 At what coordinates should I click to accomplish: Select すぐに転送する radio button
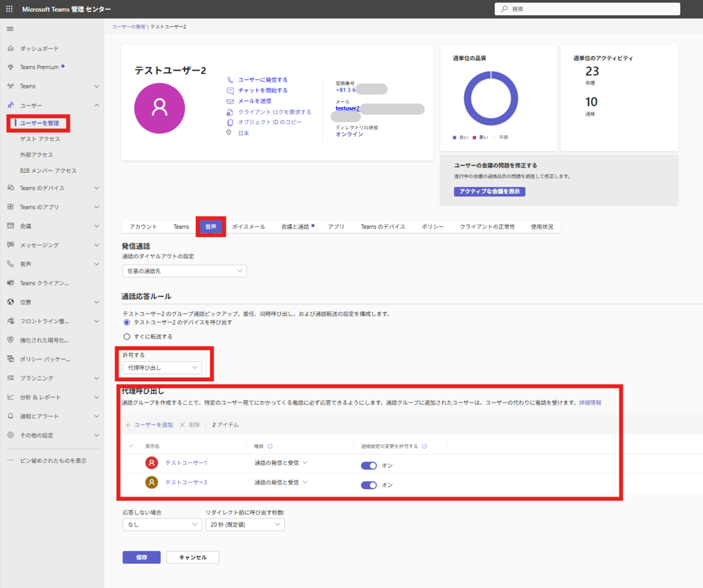pyautogui.click(x=127, y=337)
